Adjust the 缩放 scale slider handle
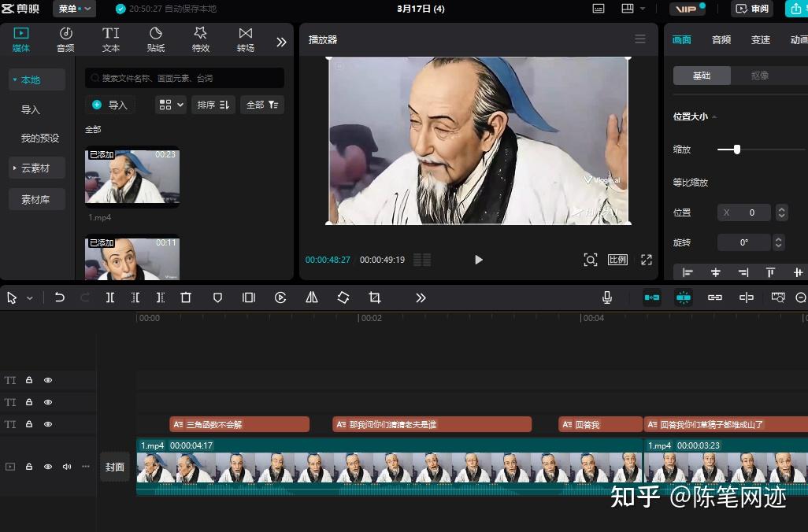The width and height of the screenshot is (808, 532). click(737, 150)
